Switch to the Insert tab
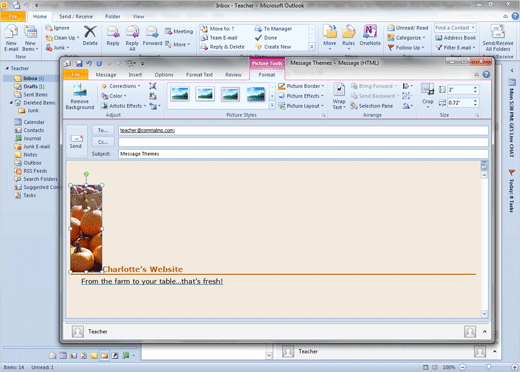The width and height of the screenshot is (520, 372). pyautogui.click(x=135, y=75)
